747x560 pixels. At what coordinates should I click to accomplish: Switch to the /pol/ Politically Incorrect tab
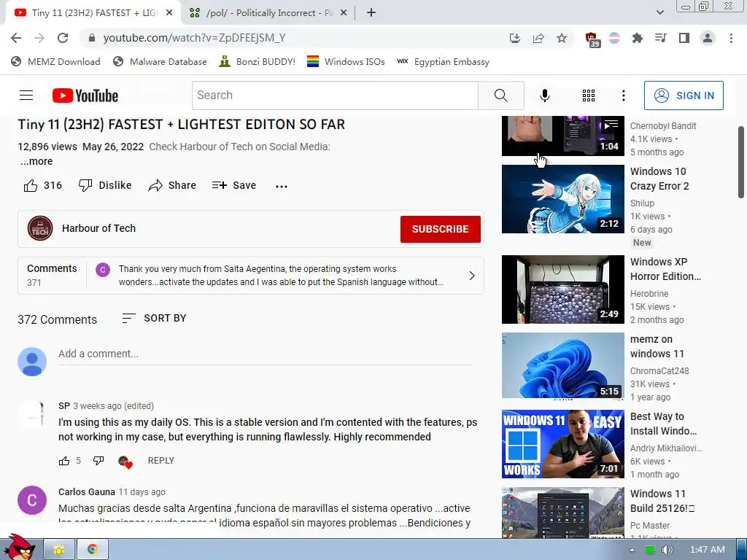pyautogui.click(x=269, y=13)
